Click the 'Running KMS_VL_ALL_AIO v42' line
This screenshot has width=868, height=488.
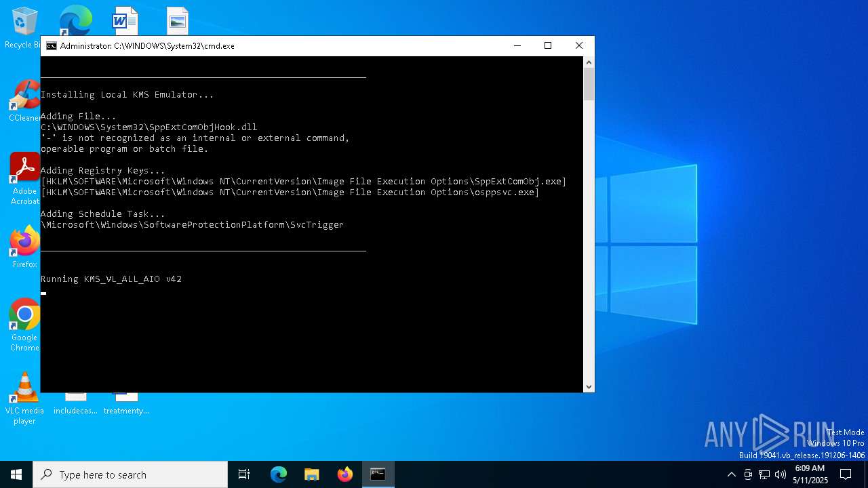click(x=111, y=279)
